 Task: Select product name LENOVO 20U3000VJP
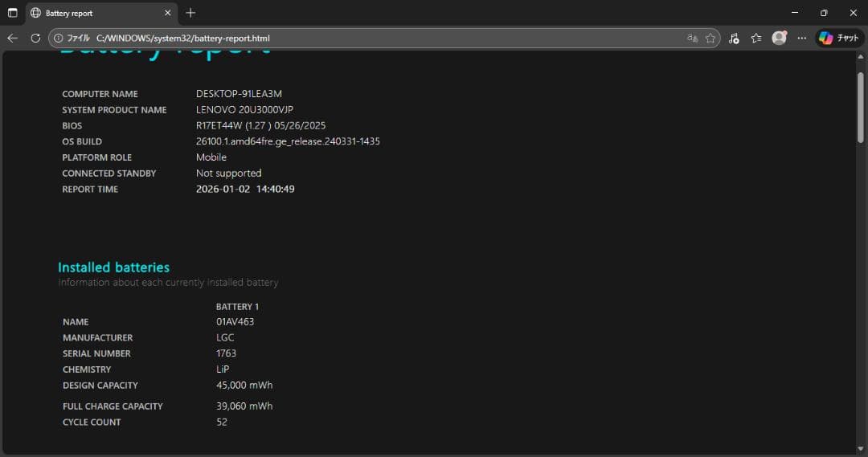[244, 109]
